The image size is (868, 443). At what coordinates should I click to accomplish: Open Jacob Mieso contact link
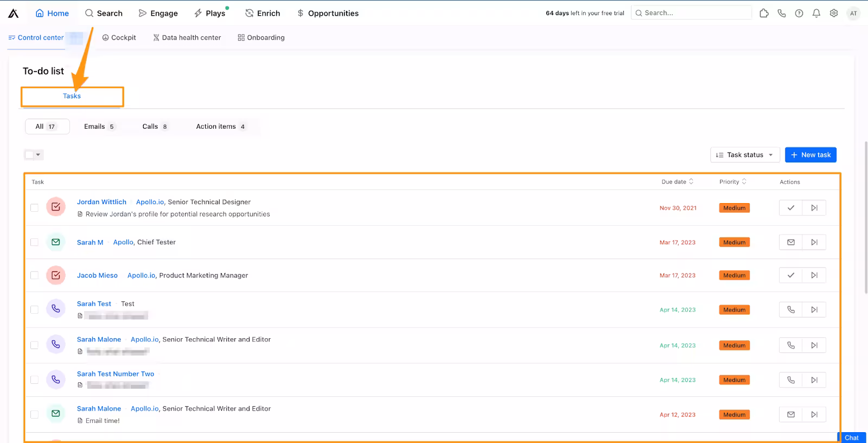[x=97, y=276]
